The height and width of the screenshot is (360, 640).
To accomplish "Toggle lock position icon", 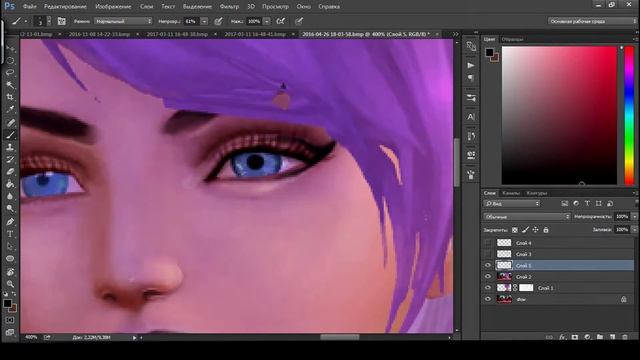I will (x=536, y=230).
